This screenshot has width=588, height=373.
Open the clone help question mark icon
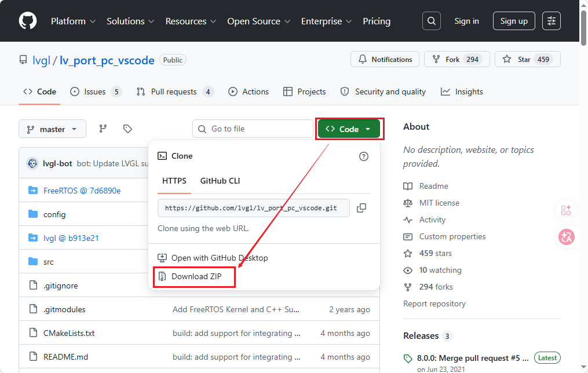pos(363,156)
